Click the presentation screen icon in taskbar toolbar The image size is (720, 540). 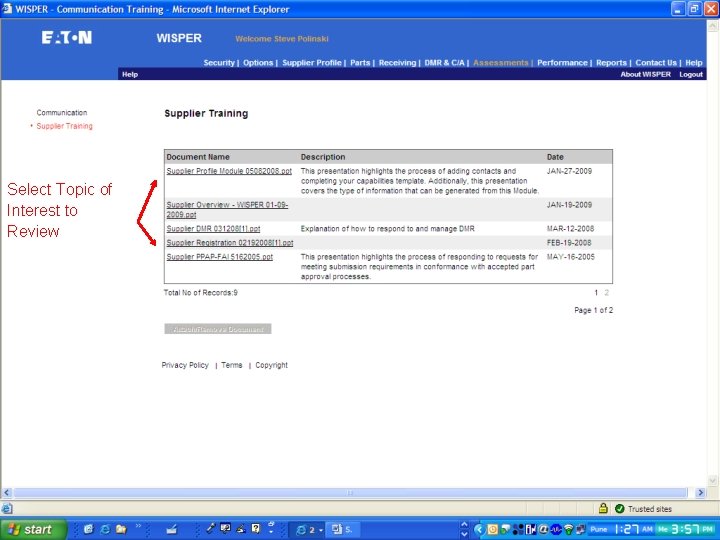pos(225,529)
